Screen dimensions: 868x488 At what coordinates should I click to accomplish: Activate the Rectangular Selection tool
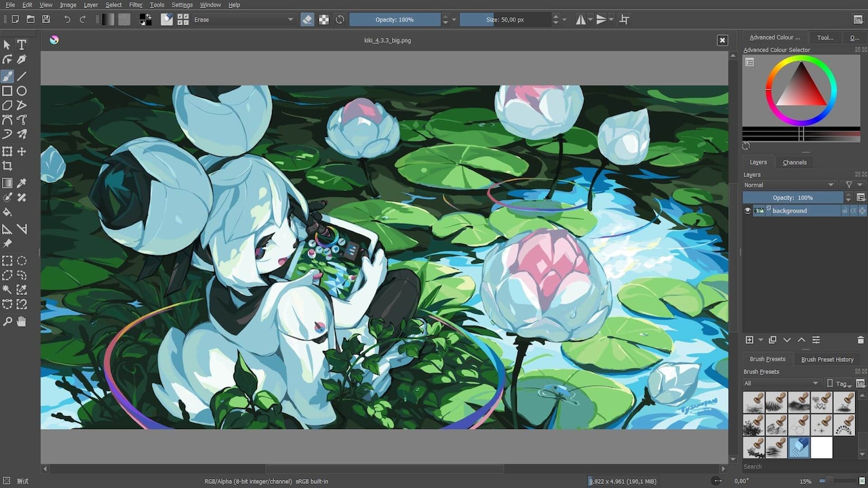(8, 261)
